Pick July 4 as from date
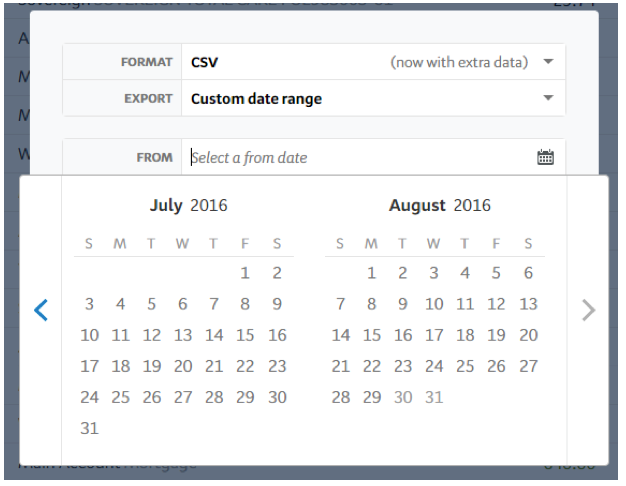 pos(120,304)
